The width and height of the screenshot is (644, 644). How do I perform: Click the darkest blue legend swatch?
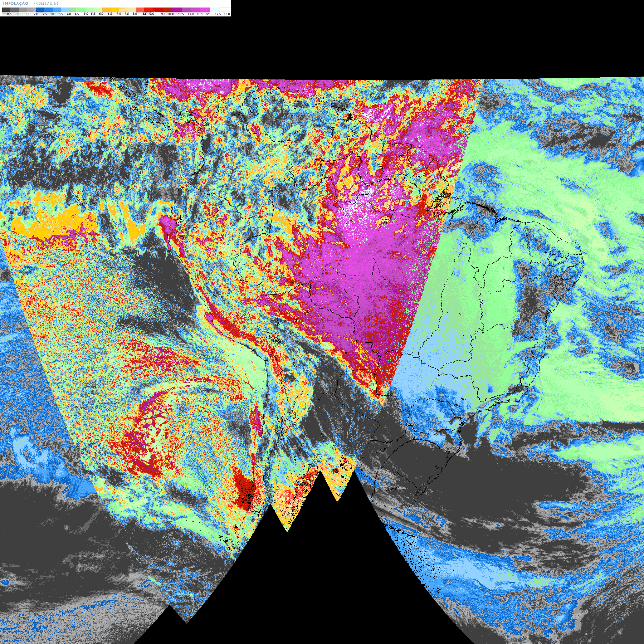[40, 10]
